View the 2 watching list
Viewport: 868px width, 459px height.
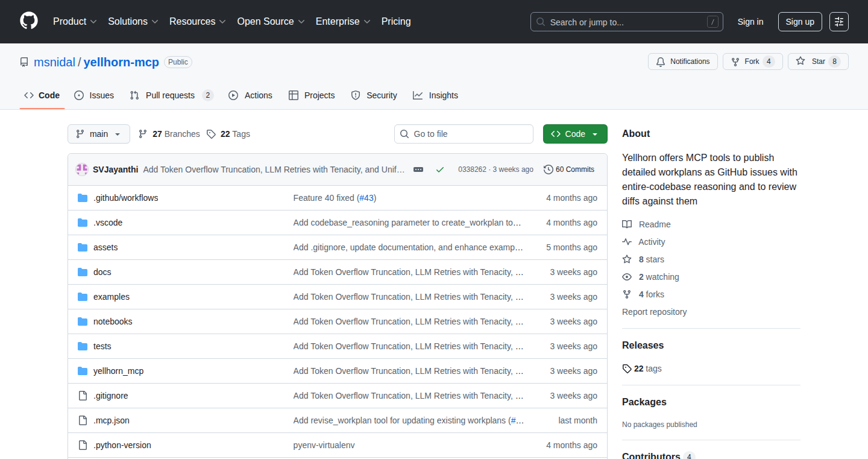pyautogui.click(x=651, y=277)
